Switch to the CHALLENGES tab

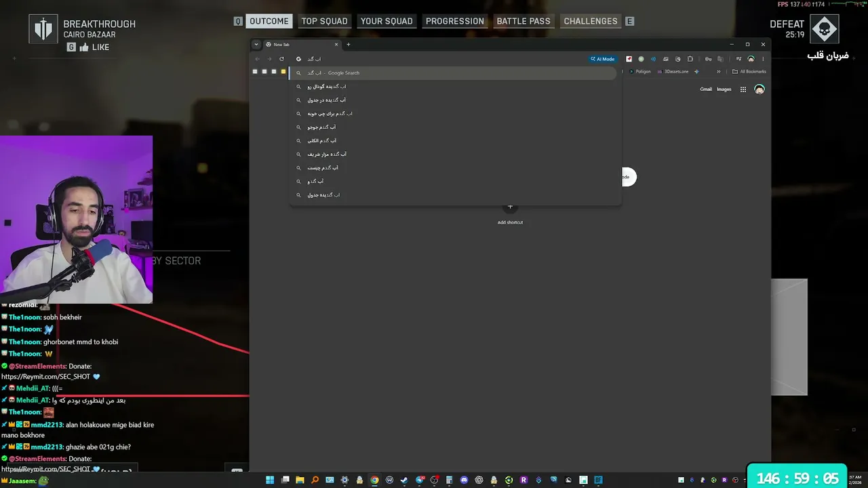click(591, 21)
